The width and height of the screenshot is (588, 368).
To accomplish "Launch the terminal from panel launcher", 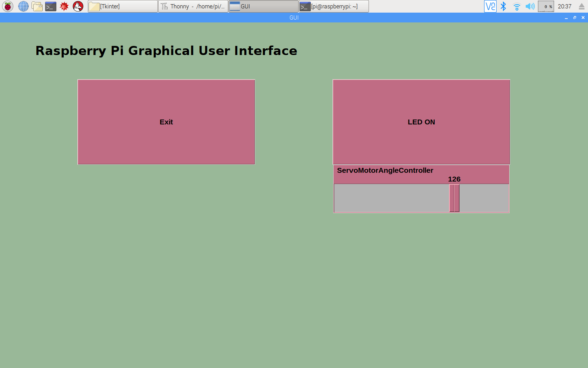I will click(51, 6).
